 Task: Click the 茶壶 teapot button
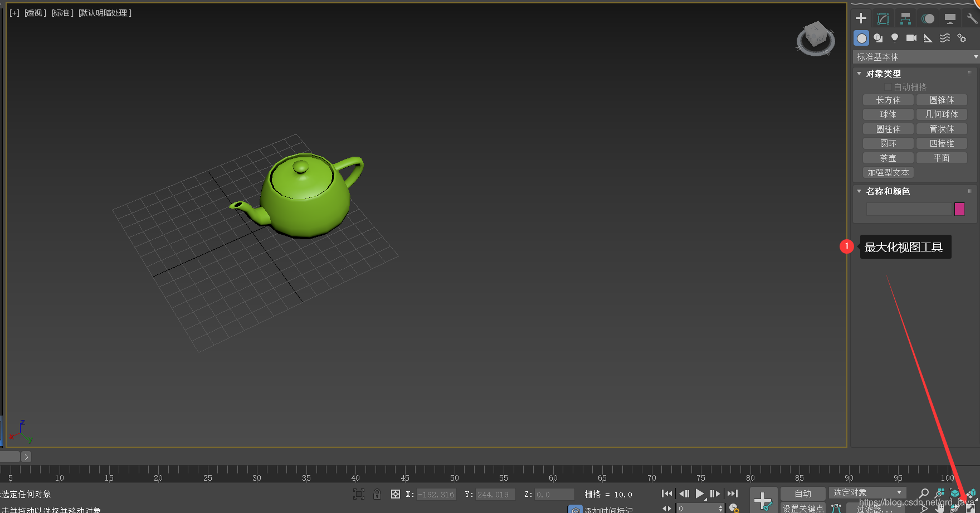888,158
